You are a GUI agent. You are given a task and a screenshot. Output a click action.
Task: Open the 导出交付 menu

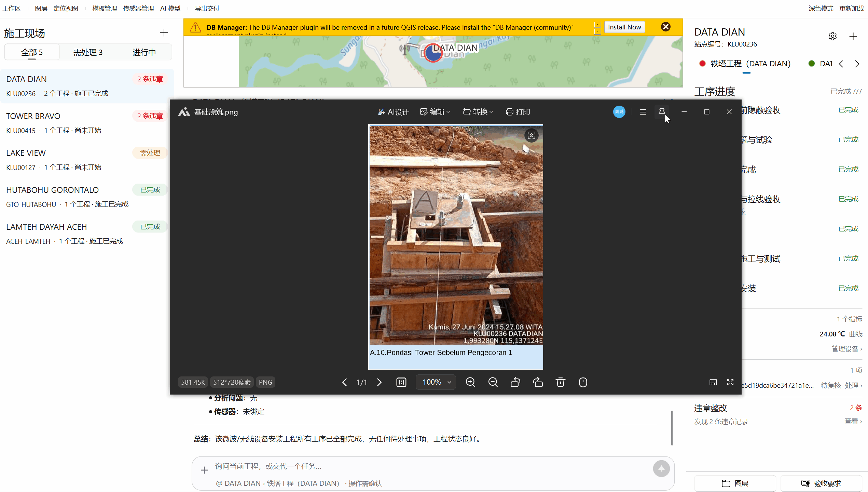click(207, 8)
